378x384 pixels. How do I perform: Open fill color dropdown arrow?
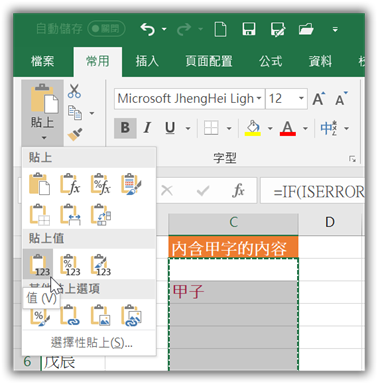click(270, 128)
